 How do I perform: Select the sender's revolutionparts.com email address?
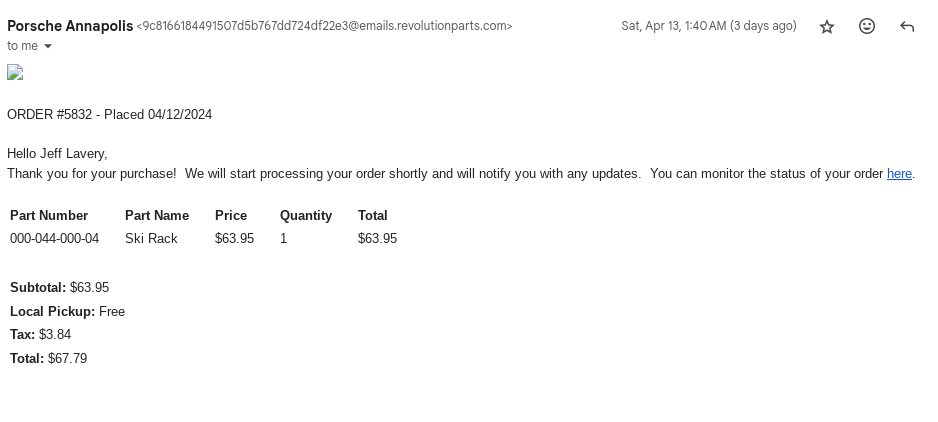[x=324, y=26]
